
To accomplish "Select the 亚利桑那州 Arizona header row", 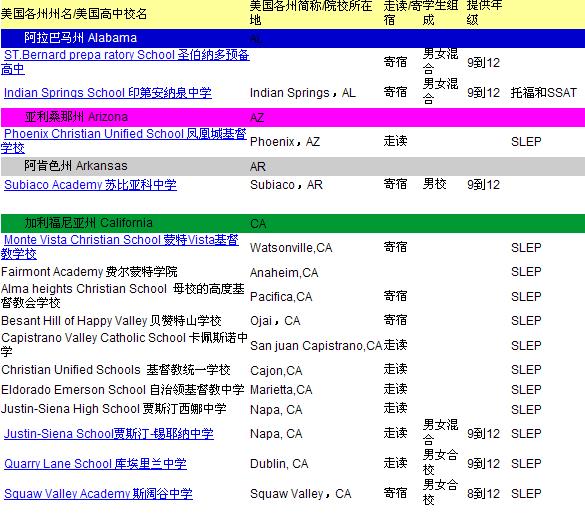I will pos(293,118).
